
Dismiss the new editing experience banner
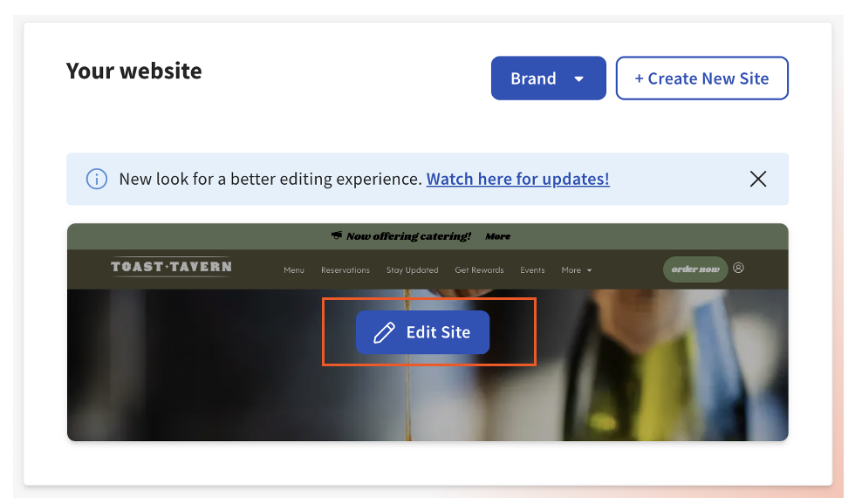click(757, 179)
